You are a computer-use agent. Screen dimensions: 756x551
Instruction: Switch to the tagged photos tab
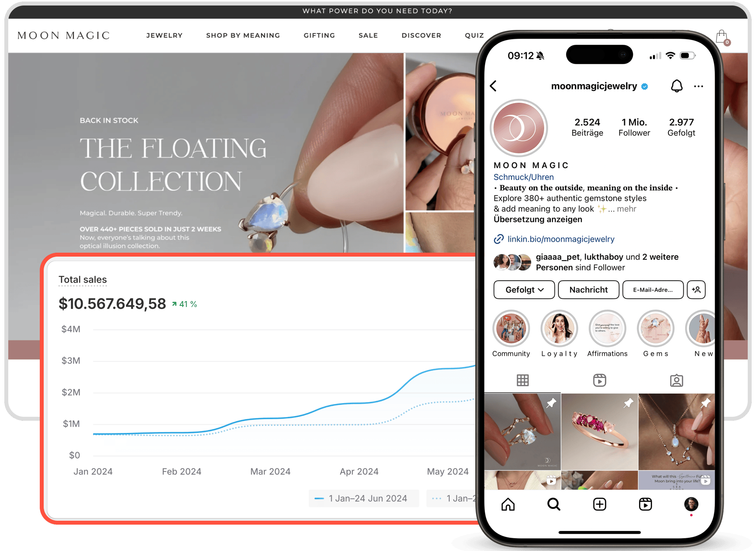coord(676,380)
